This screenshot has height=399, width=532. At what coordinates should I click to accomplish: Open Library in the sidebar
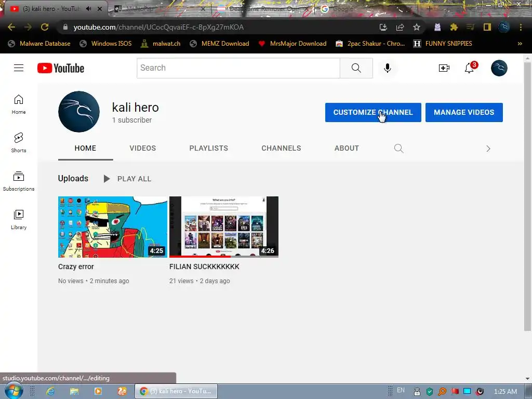coord(19,220)
